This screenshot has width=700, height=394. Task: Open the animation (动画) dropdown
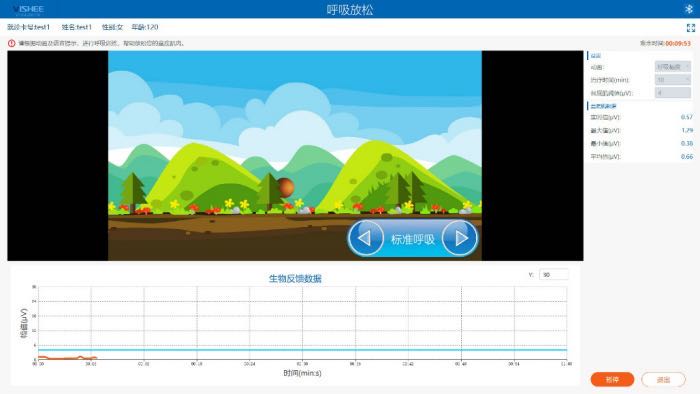tap(673, 67)
